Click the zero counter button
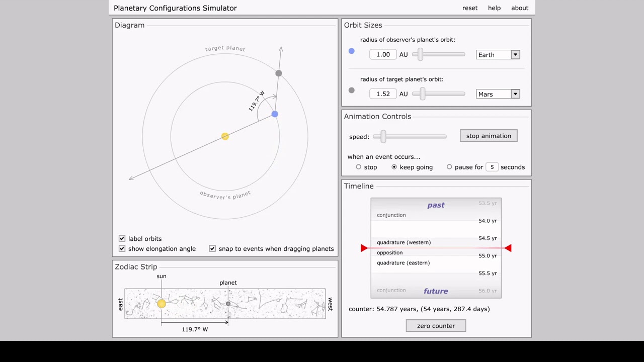This screenshot has width=644, height=362. (x=436, y=326)
